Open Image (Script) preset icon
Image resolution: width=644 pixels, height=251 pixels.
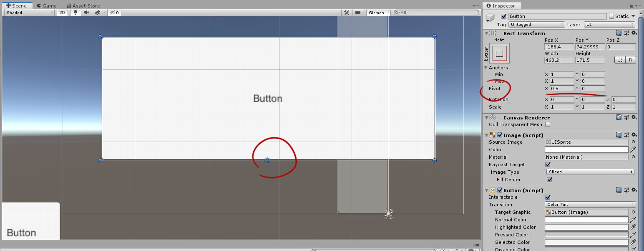(x=626, y=135)
